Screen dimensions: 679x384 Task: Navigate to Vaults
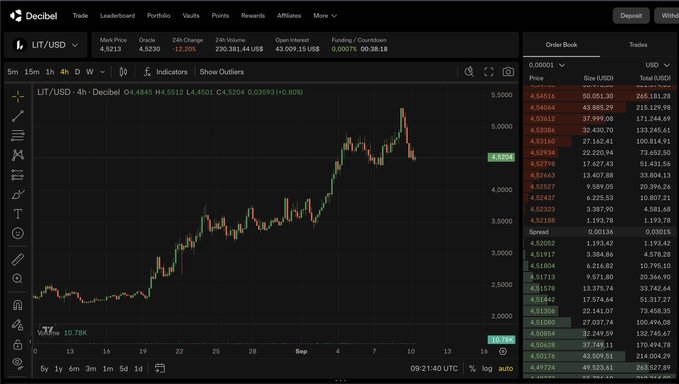click(x=191, y=16)
